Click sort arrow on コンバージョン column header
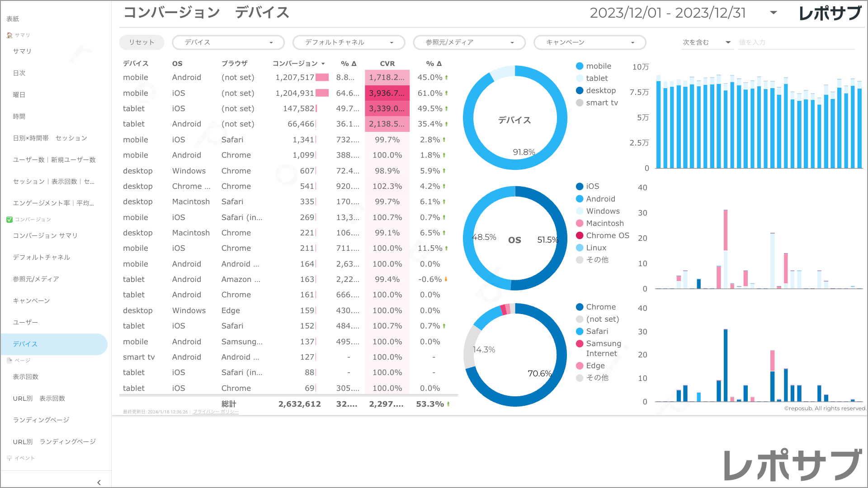The width and height of the screenshot is (868, 488). 323,64
